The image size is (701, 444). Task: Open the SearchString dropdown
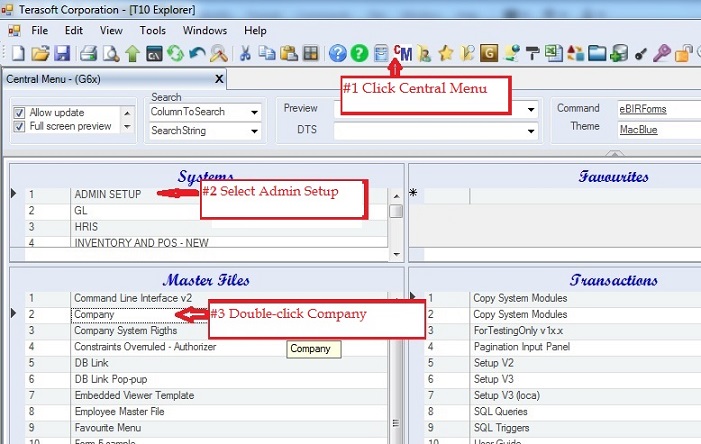click(254, 131)
